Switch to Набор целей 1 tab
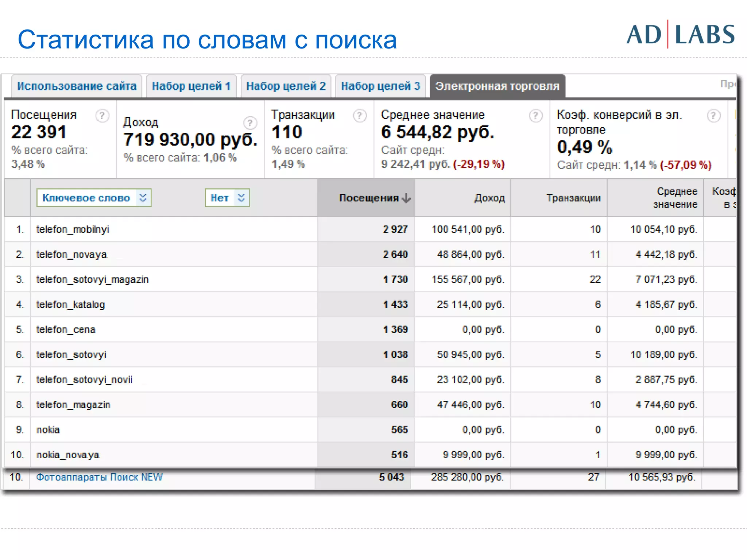The height and width of the screenshot is (560, 747). pyautogui.click(x=191, y=86)
